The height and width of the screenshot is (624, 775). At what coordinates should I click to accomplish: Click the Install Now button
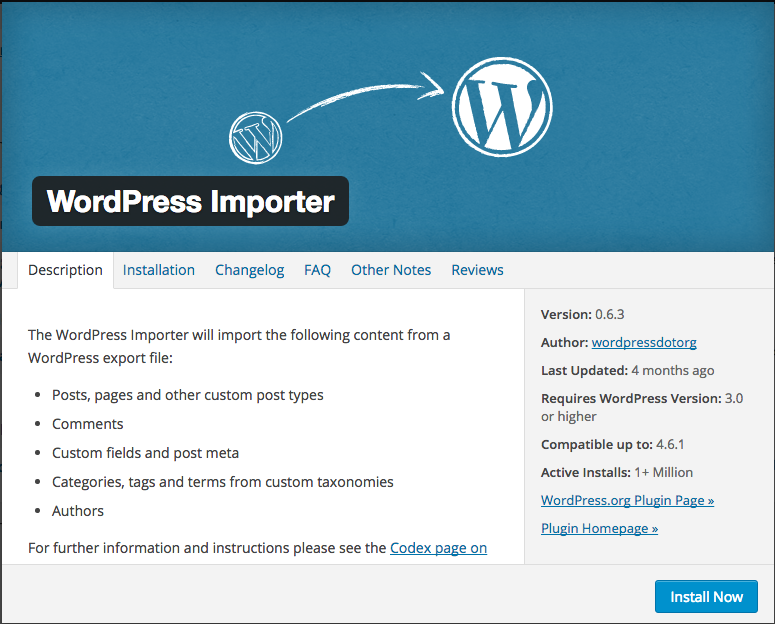(x=706, y=597)
